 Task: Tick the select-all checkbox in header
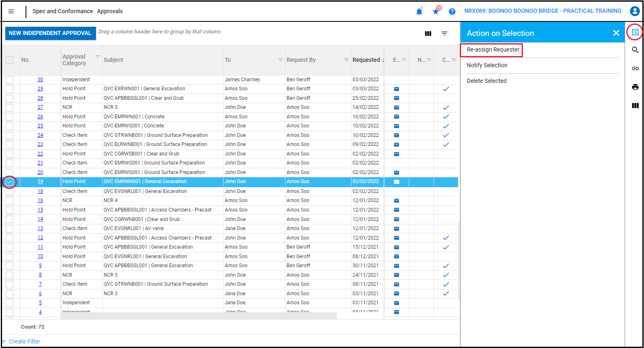[9, 60]
